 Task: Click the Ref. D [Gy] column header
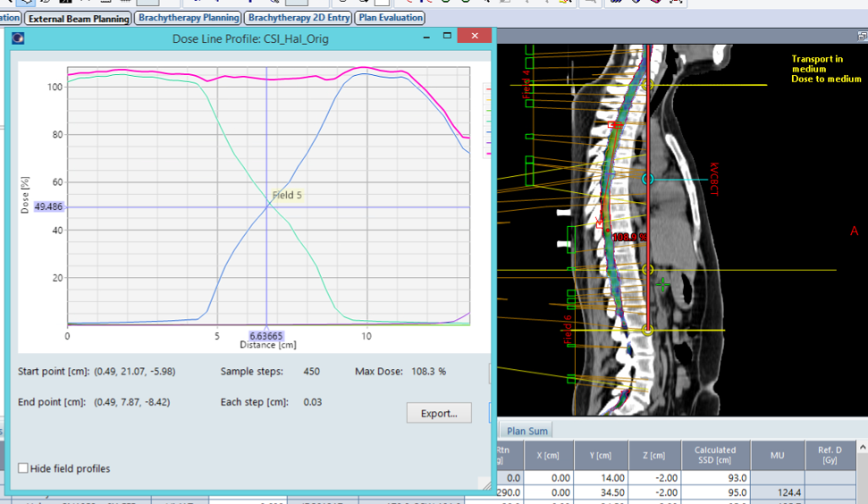click(830, 456)
